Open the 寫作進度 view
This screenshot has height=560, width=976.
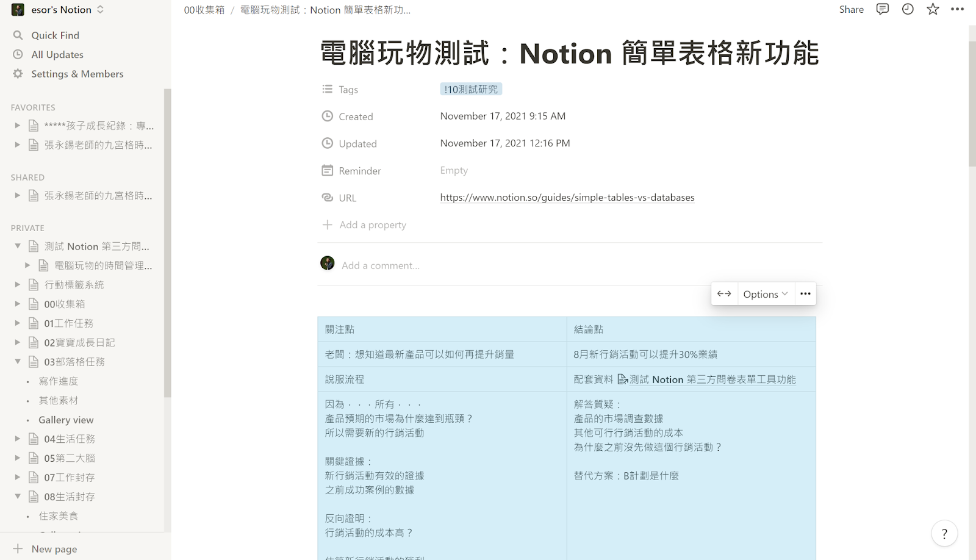click(x=59, y=381)
